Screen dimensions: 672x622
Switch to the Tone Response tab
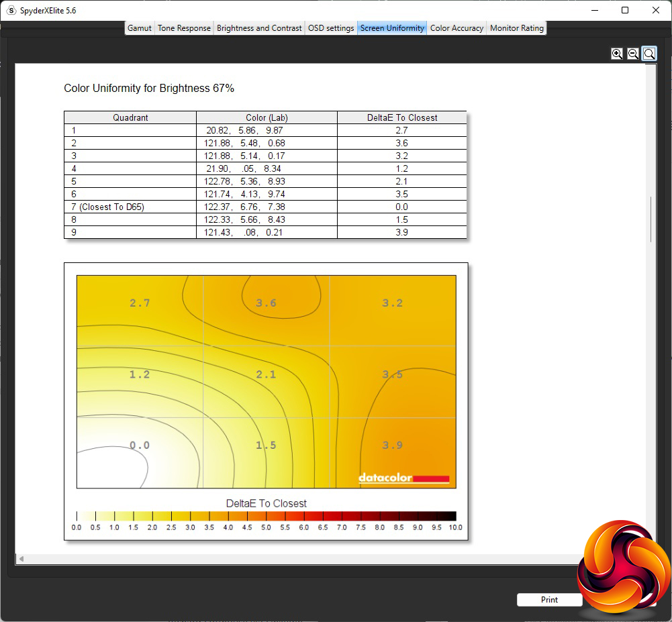tap(184, 28)
